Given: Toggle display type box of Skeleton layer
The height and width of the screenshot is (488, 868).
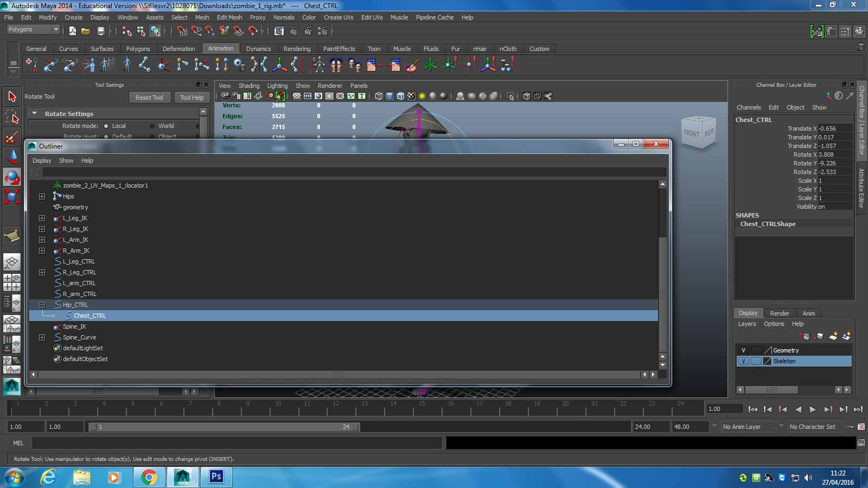Looking at the screenshot, I should click(756, 361).
